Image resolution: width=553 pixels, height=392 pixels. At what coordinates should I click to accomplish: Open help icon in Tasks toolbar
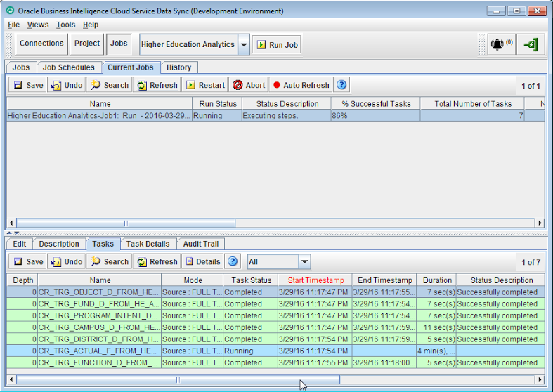click(x=233, y=261)
